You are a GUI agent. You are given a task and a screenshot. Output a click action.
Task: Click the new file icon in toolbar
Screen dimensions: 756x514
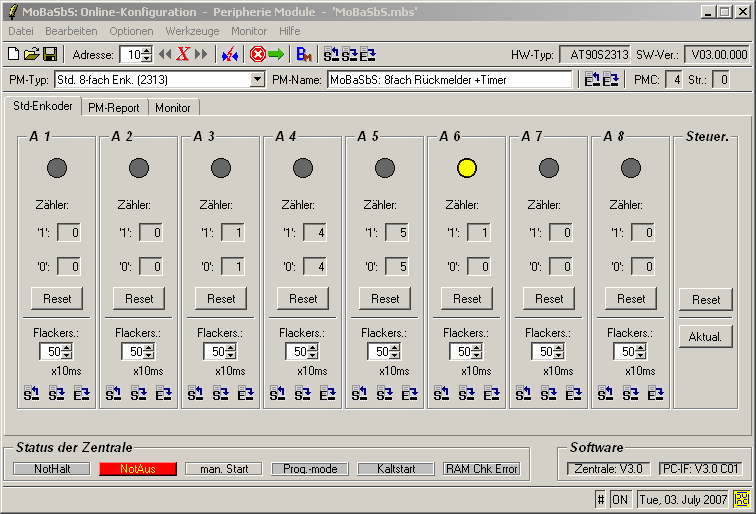(13, 54)
